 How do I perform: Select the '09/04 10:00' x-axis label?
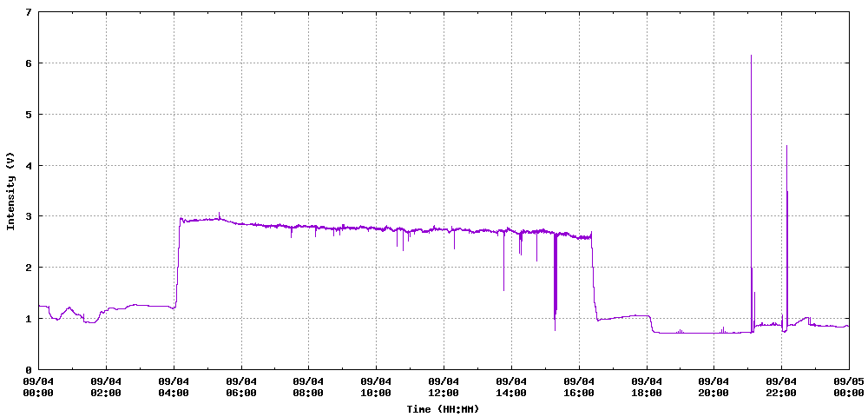(x=376, y=387)
